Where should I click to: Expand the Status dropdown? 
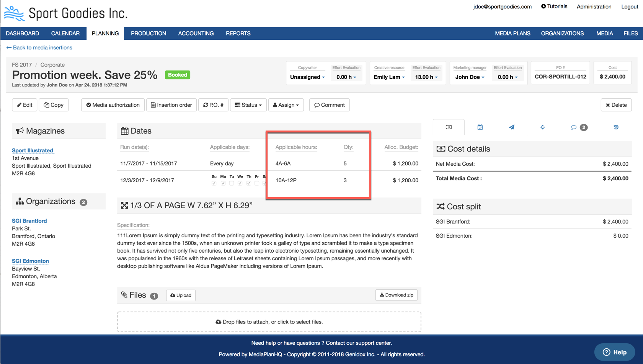point(248,105)
